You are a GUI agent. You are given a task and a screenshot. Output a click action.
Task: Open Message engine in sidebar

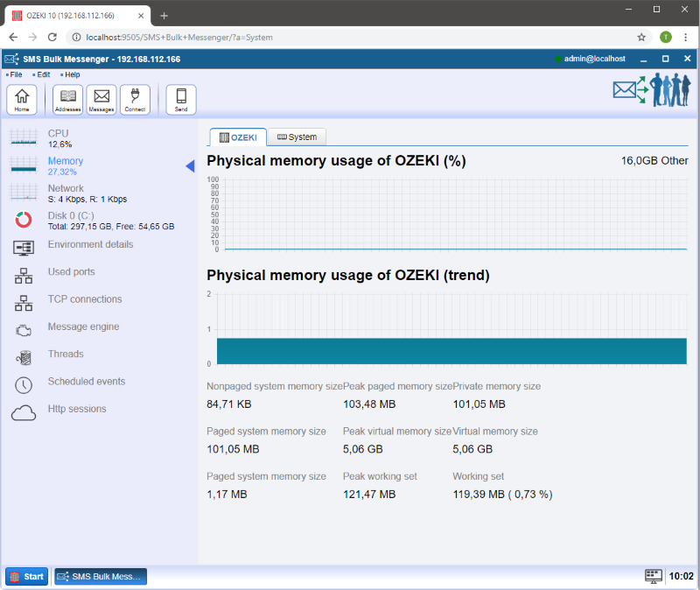coord(83,327)
